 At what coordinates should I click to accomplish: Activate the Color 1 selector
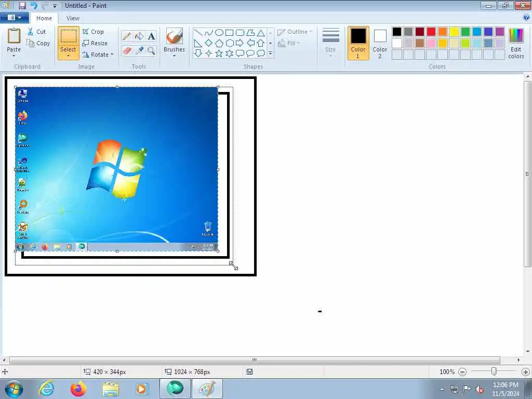(x=358, y=43)
